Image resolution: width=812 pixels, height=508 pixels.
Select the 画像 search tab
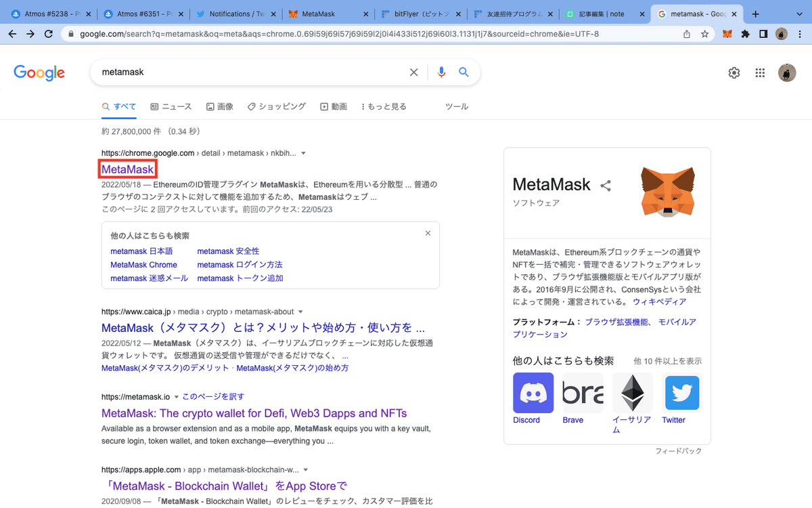220,106
